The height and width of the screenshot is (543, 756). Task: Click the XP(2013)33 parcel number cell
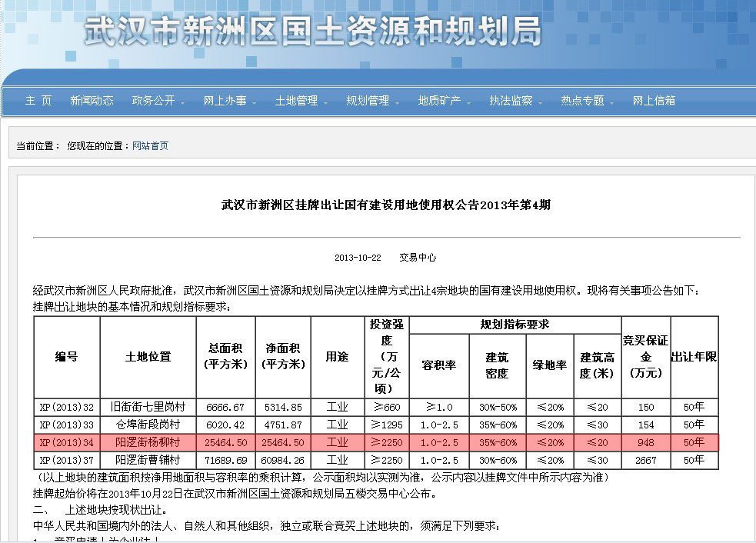coord(67,425)
